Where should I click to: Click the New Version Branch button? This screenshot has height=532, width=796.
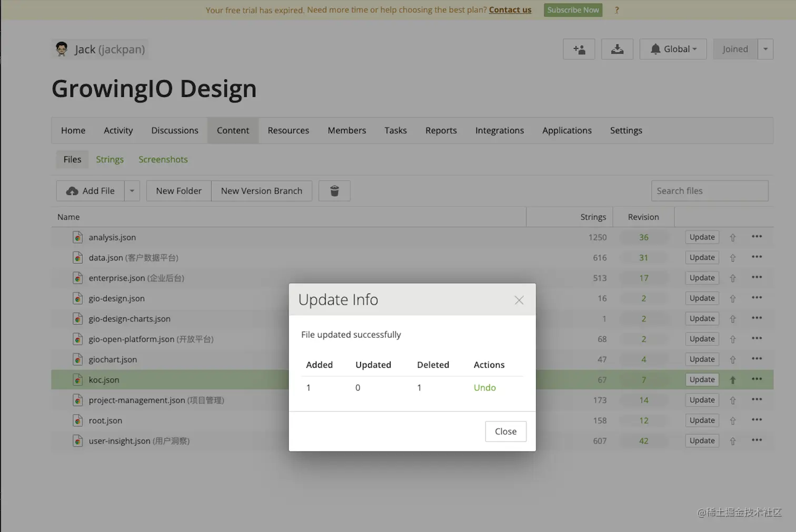point(262,190)
